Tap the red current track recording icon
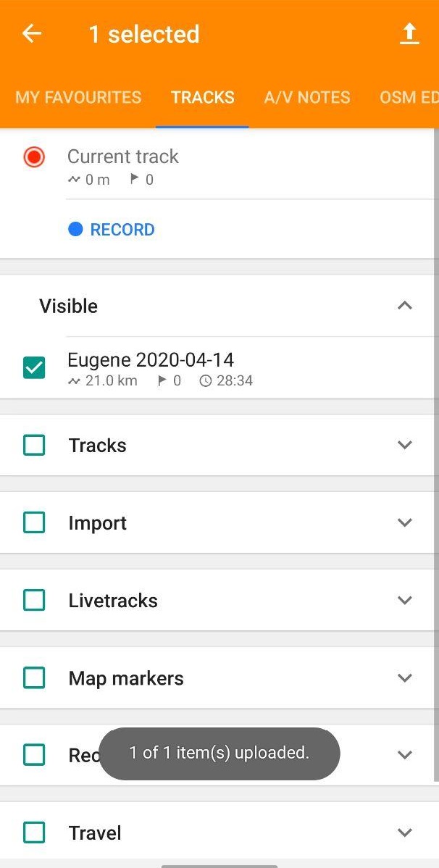439x868 pixels. (x=34, y=157)
